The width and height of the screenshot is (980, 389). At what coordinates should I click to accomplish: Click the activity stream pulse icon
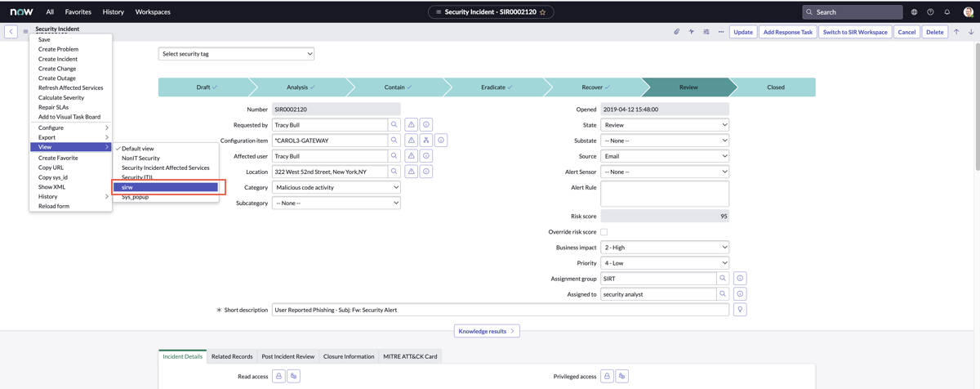tap(691, 32)
